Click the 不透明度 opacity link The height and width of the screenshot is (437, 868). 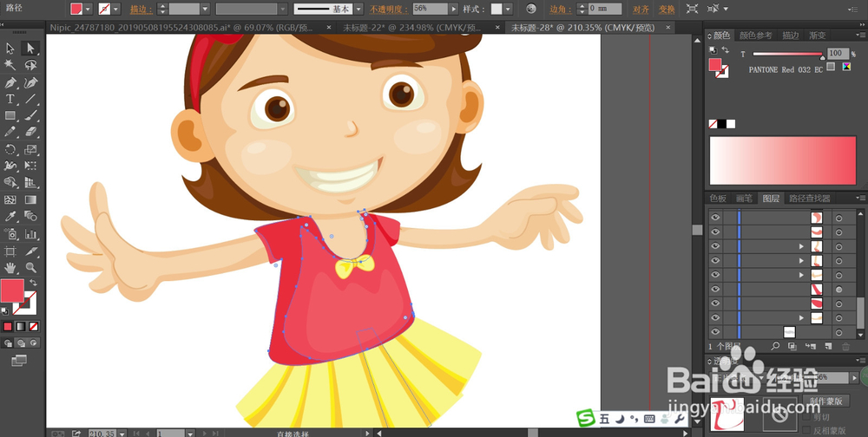click(x=389, y=9)
